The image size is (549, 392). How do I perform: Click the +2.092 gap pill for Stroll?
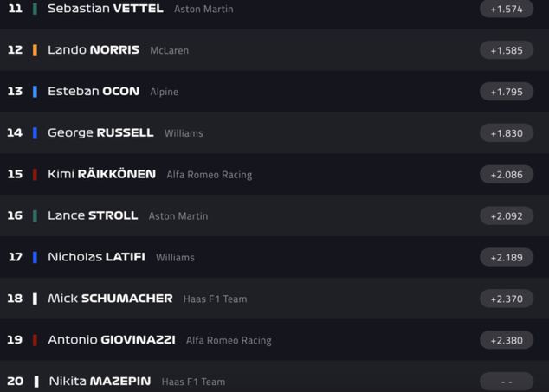point(506,216)
